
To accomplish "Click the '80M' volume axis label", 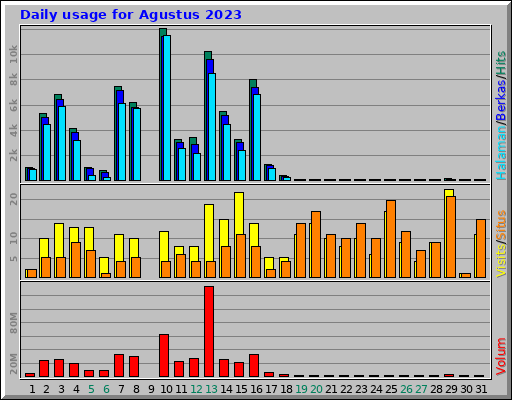I will point(13,323).
